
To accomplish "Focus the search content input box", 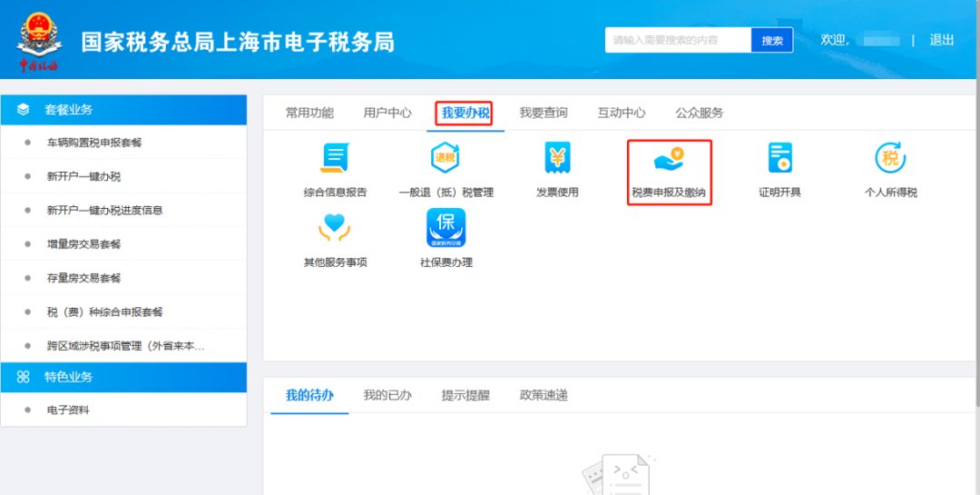I will click(678, 40).
